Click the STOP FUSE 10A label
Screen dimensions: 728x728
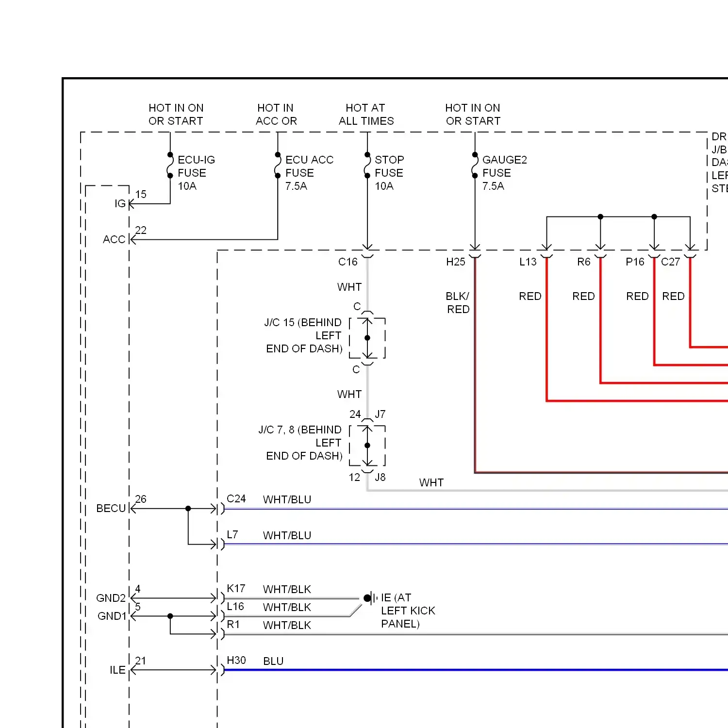pyautogui.click(x=389, y=173)
